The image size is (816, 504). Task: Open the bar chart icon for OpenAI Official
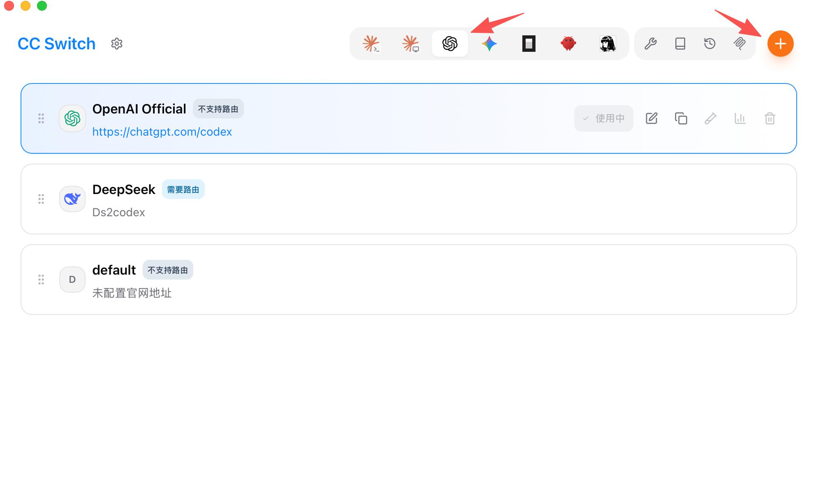pyautogui.click(x=740, y=118)
